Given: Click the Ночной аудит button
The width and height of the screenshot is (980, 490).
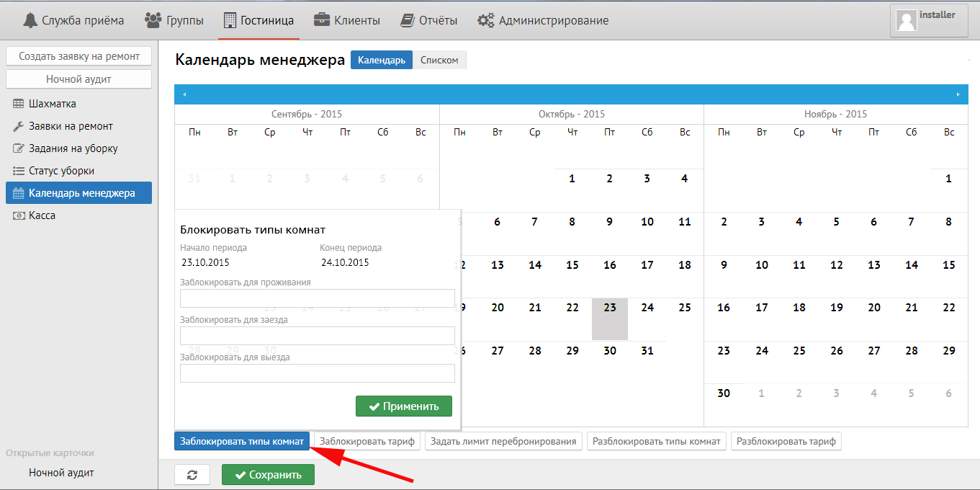Looking at the screenshot, I should (78, 79).
